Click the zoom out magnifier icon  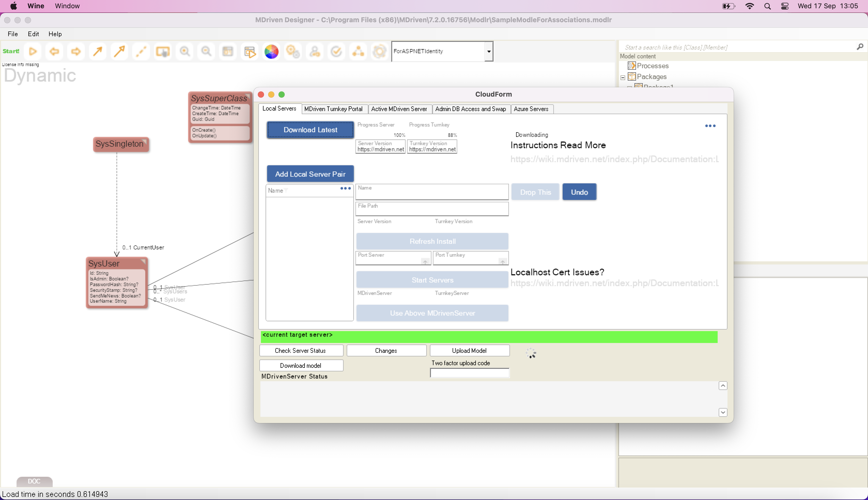coord(206,51)
